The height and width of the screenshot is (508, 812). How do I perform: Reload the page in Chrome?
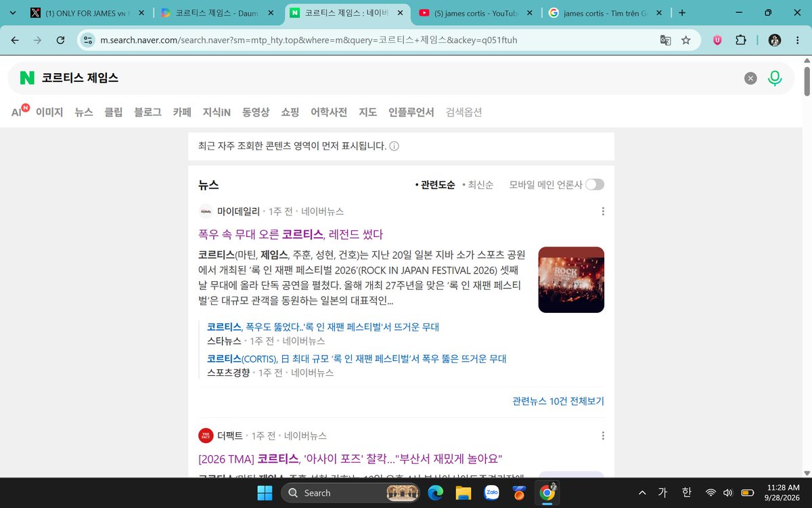[x=60, y=40]
